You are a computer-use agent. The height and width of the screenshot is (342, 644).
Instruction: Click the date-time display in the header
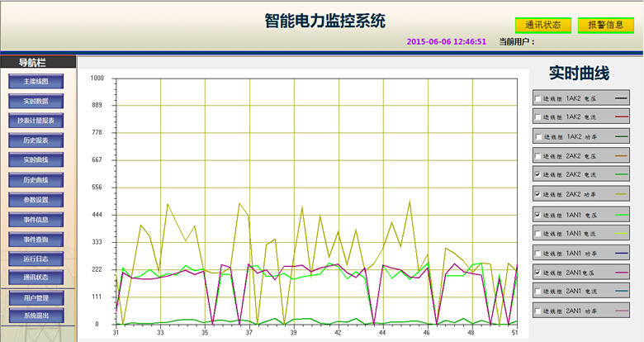tap(447, 41)
